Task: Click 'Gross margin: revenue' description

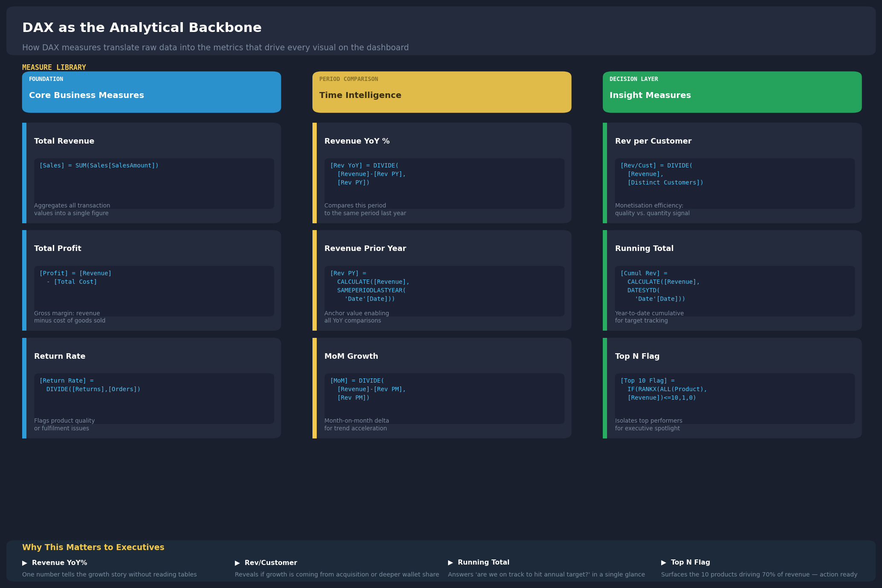Action: [x=67, y=313]
